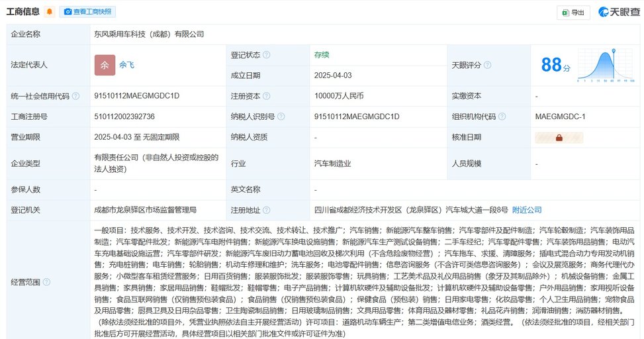This screenshot has height=339, width=644.
Task: Click the 英文名称 label cell
Action: [x=268, y=189]
